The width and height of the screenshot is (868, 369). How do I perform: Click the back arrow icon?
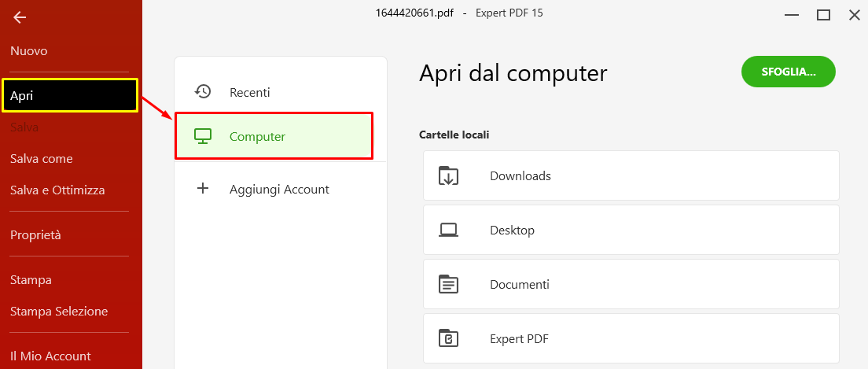tap(20, 18)
